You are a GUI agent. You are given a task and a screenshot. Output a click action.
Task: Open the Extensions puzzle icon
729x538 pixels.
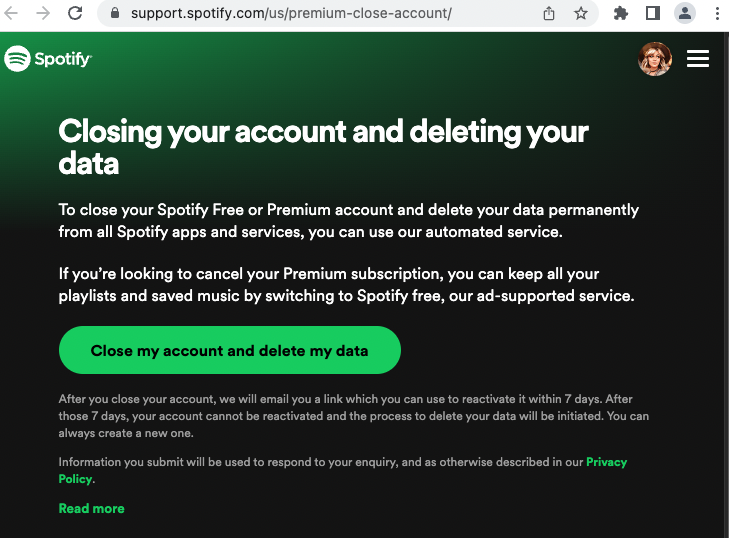pos(621,13)
